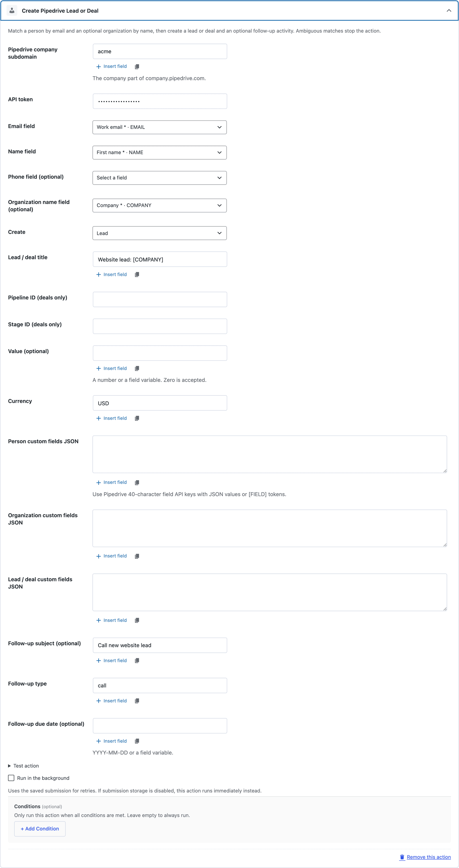
Task: Click the copy icon under Lead / deal custom fields JSON
Action: [x=137, y=620]
